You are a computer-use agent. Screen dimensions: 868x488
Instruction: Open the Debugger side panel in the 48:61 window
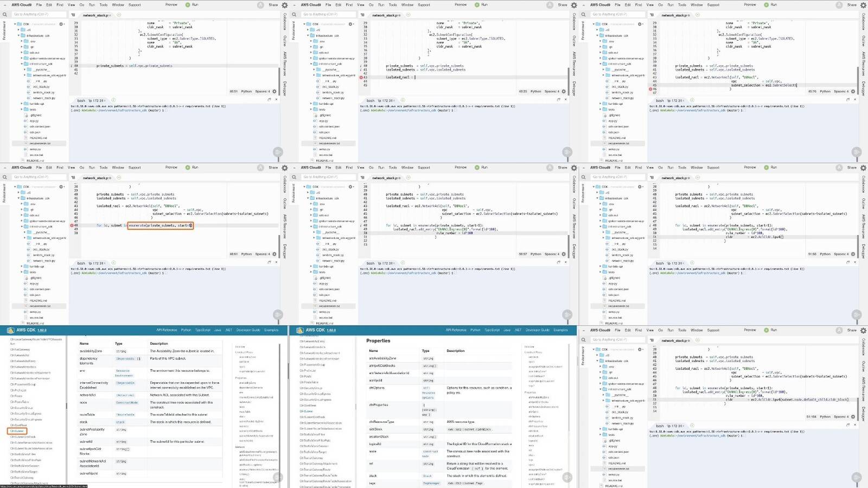tap(285, 251)
